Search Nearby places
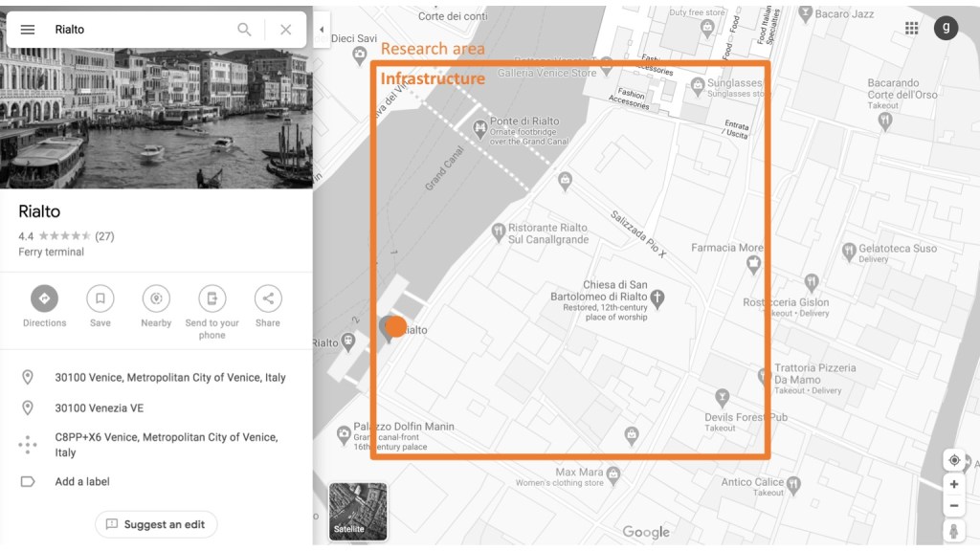Image resolution: width=980 pixels, height=551 pixels. [156, 298]
